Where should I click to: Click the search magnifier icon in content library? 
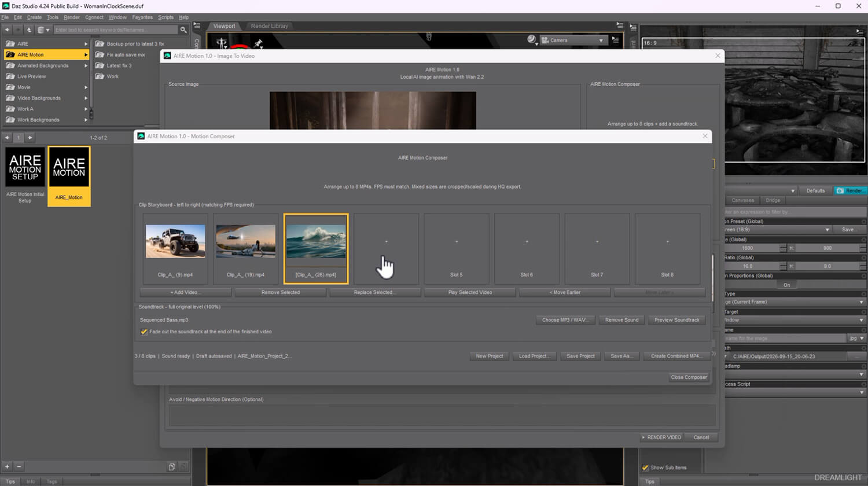tap(183, 30)
